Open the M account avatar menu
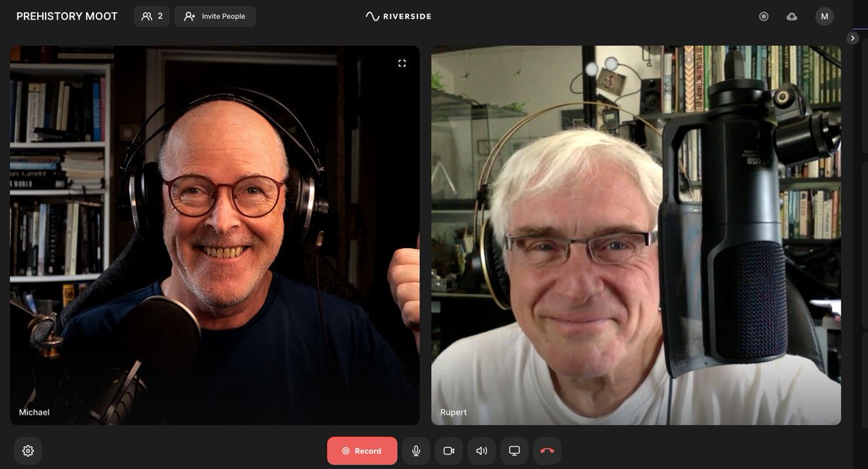 coord(824,16)
